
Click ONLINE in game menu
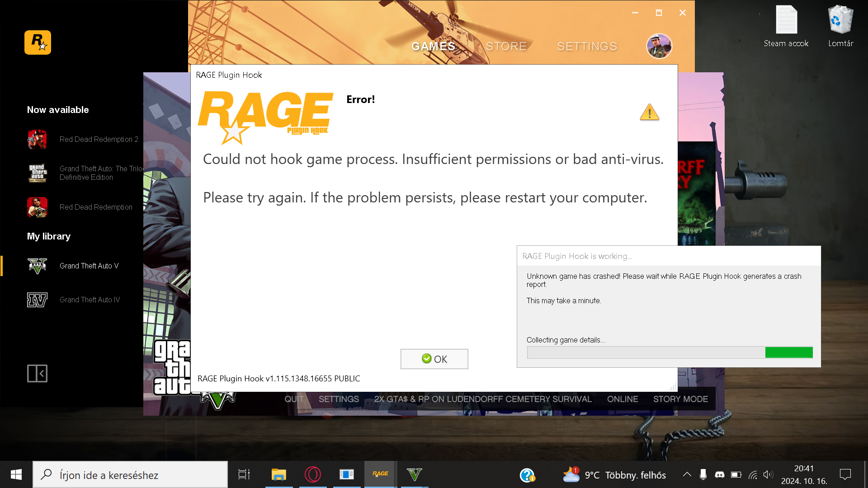[623, 399]
